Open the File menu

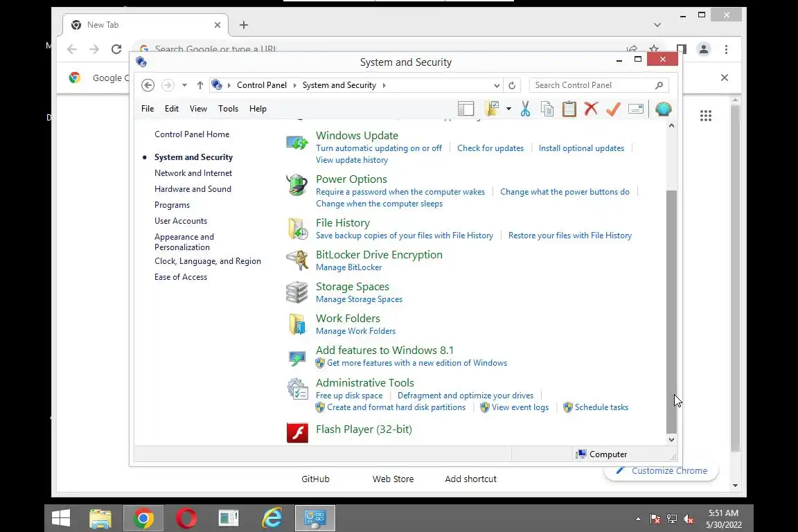pos(148,109)
